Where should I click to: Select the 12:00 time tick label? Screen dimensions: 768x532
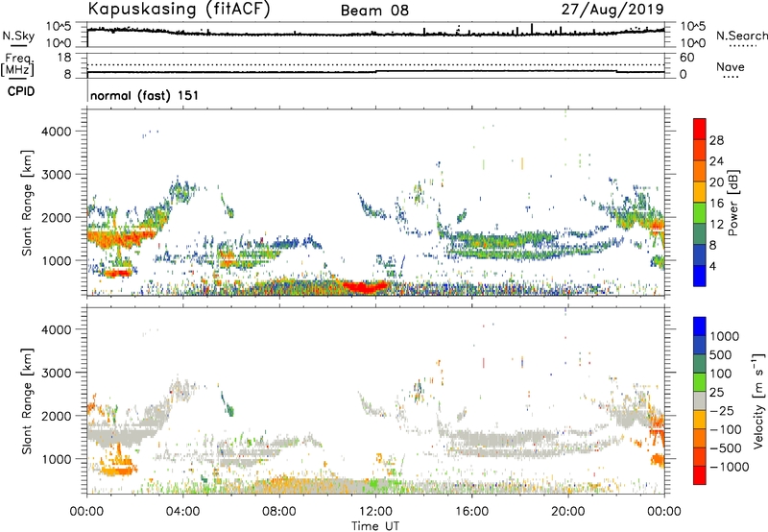coord(375,512)
